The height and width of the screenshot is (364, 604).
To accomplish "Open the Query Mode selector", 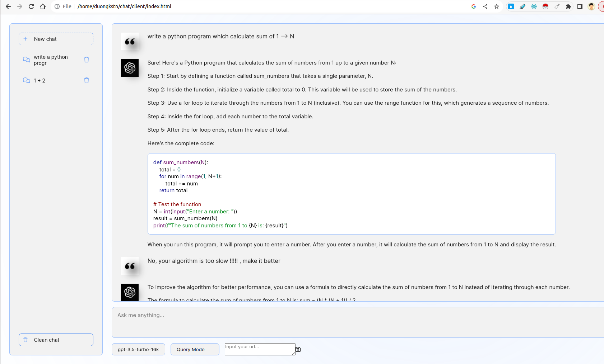I will point(195,349).
